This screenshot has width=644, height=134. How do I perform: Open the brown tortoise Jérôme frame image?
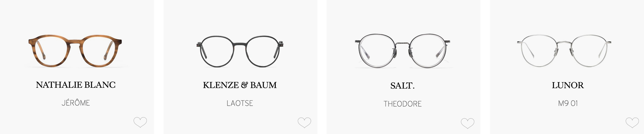click(75, 51)
